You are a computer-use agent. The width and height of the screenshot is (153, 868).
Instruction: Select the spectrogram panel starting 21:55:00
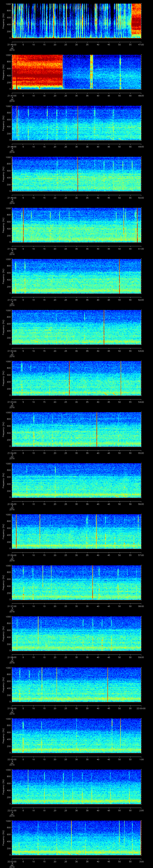coord(77,481)
